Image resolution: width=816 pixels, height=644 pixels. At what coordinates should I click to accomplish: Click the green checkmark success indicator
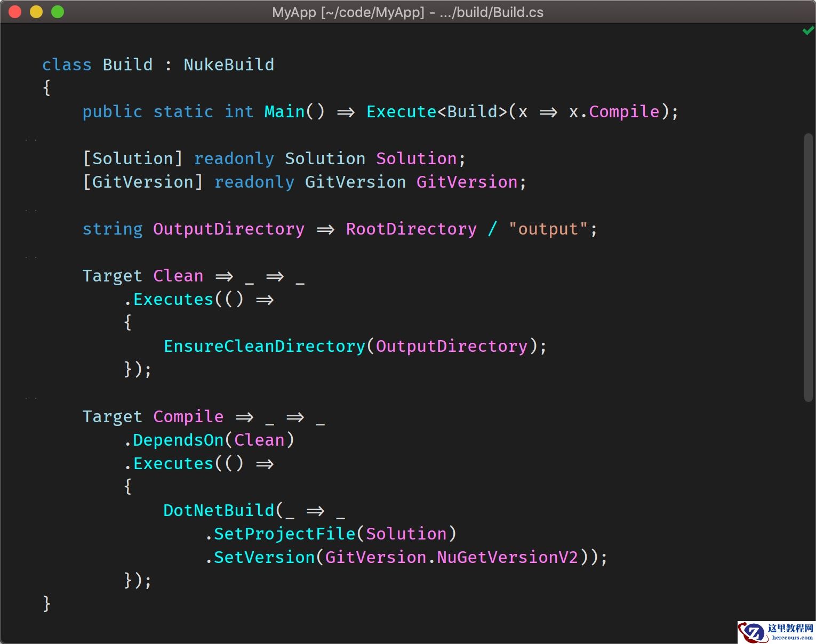tap(807, 30)
